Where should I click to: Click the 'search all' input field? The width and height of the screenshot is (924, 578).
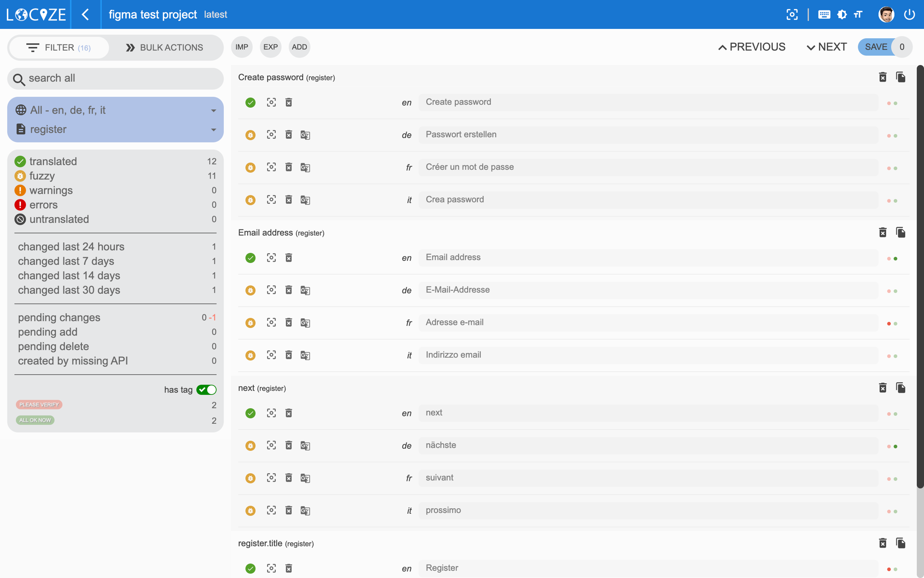[115, 78]
